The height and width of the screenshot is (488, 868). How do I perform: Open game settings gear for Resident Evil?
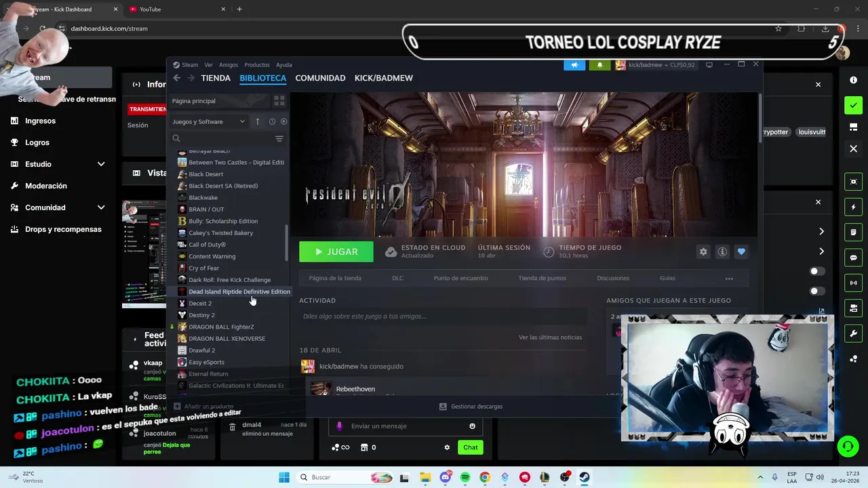point(703,251)
